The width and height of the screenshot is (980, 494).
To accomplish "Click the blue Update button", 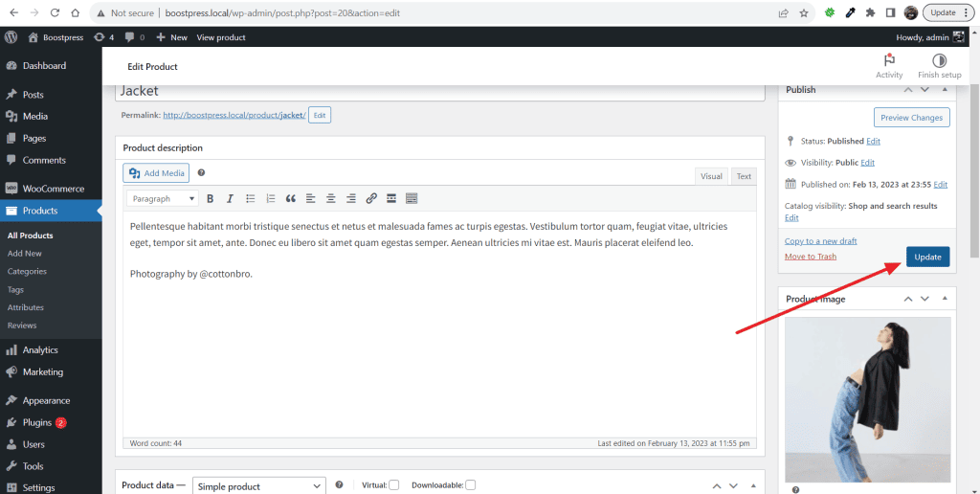I will (x=927, y=257).
